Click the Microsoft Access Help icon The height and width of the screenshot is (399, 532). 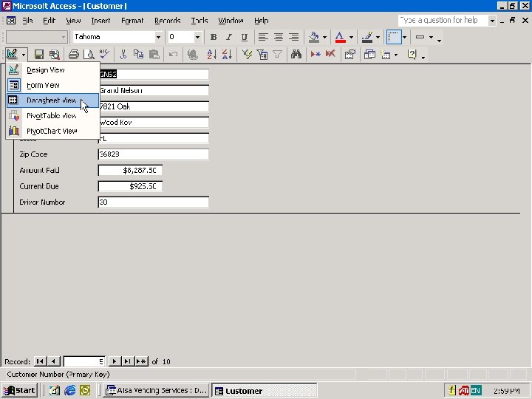(x=412, y=54)
